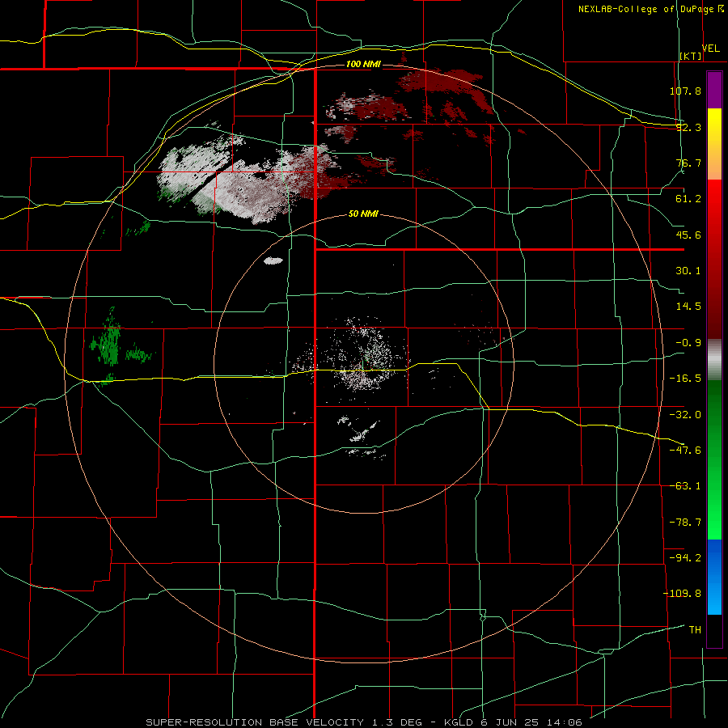
Task: Select the 45.6 velocity scale value
Action: pos(688,235)
